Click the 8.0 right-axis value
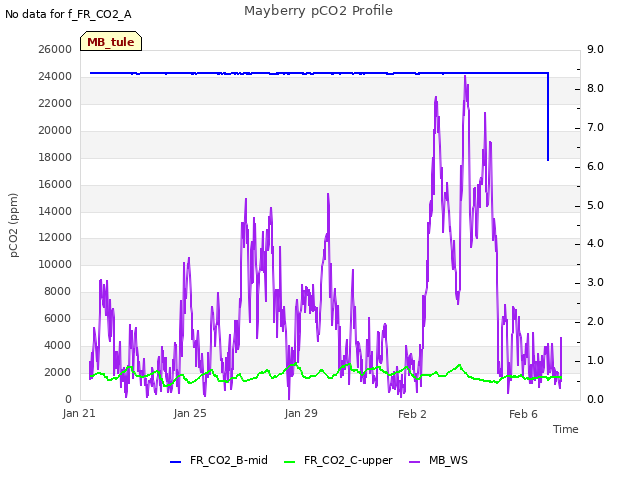640x480 pixels. [x=595, y=89]
